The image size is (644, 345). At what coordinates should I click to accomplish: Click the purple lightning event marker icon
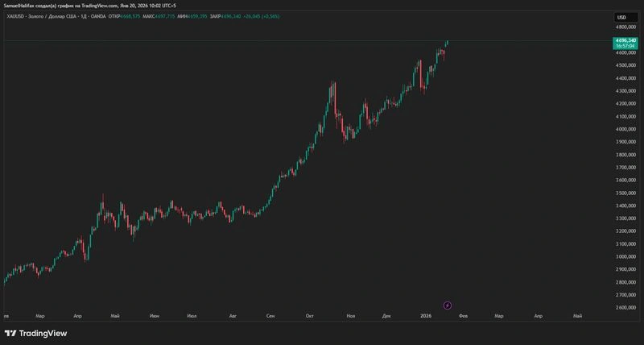pyautogui.click(x=448, y=306)
